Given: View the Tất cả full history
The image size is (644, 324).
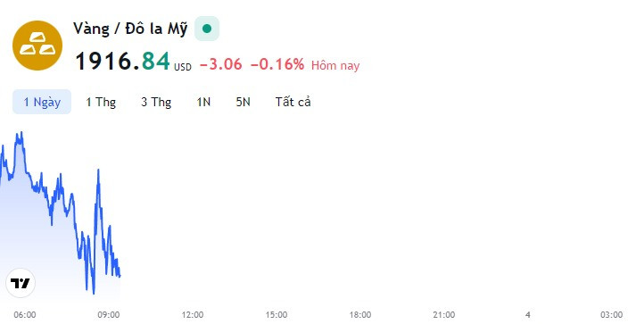Looking at the screenshot, I should click(x=293, y=102).
